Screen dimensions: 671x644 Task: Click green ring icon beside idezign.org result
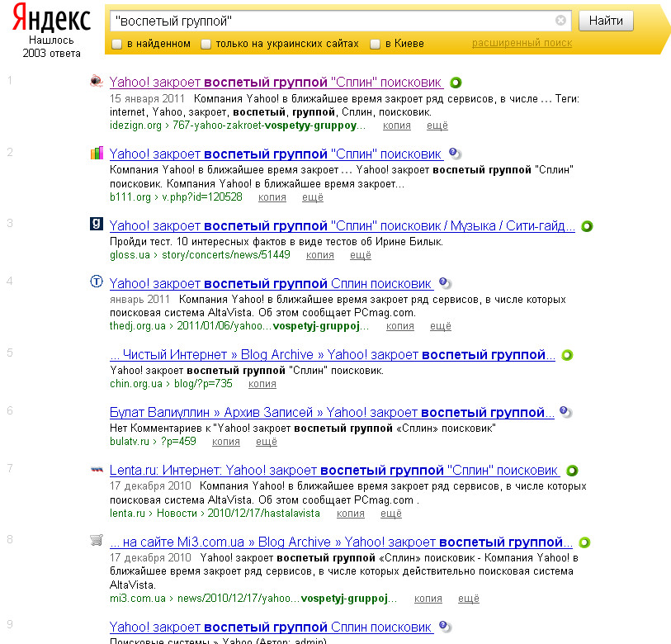[x=456, y=83]
